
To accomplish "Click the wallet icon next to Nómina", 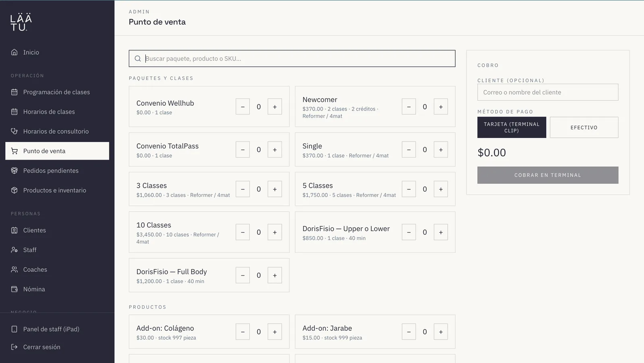I will (x=14, y=289).
